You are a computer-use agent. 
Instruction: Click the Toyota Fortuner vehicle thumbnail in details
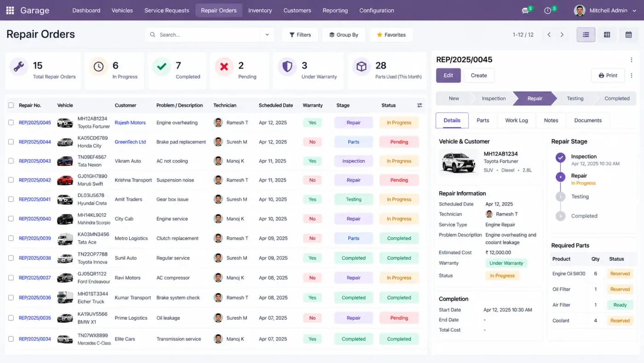pos(459,162)
